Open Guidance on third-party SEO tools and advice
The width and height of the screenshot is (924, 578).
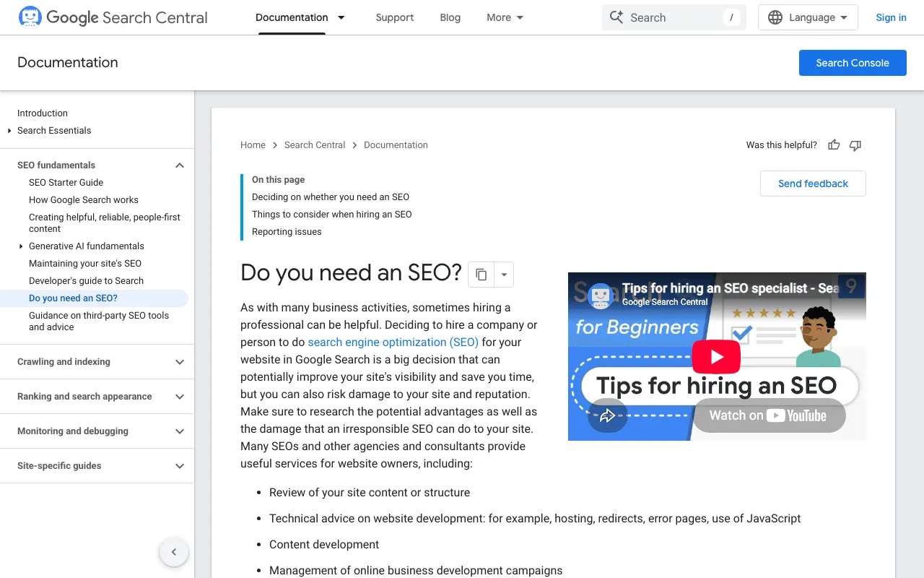100,322
